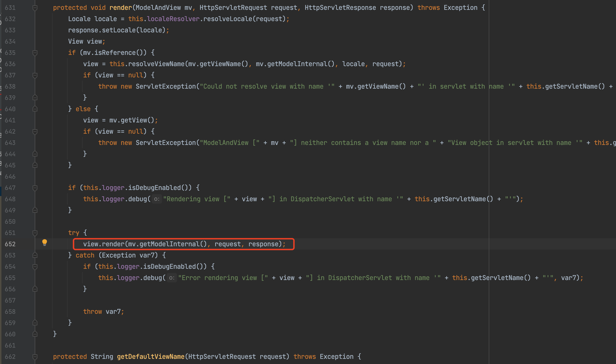This screenshot has height=364, width=616.
Task: Collapse the try block at line 651
Action: (x=35, y=233)
